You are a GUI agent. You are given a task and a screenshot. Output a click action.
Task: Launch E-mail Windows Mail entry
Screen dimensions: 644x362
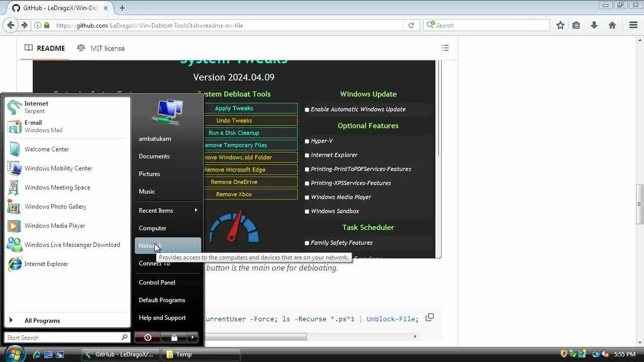[67, 126]
